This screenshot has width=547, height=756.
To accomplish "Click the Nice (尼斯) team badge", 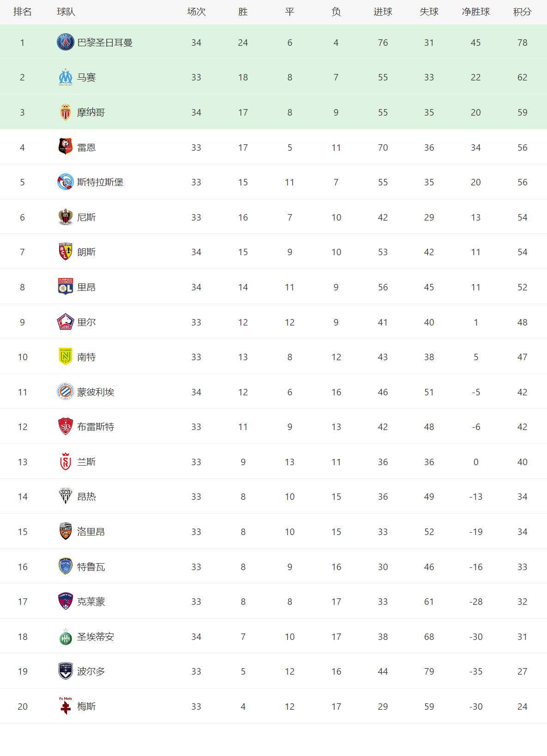I will pyautogui.click(x=65, y=217).
